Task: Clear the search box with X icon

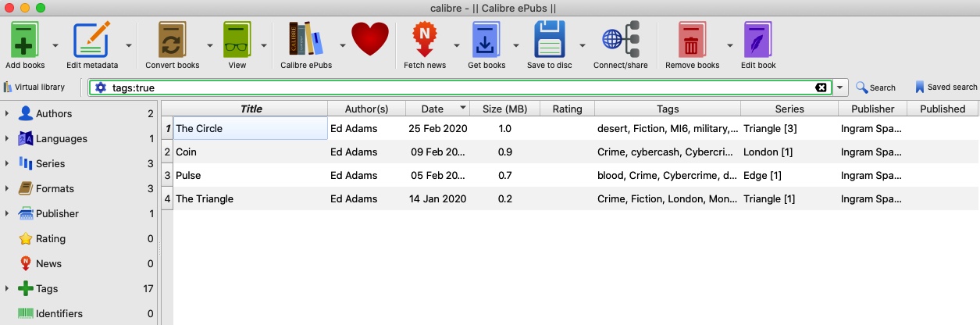Action: pyautogui.click(x=821, y=87)
